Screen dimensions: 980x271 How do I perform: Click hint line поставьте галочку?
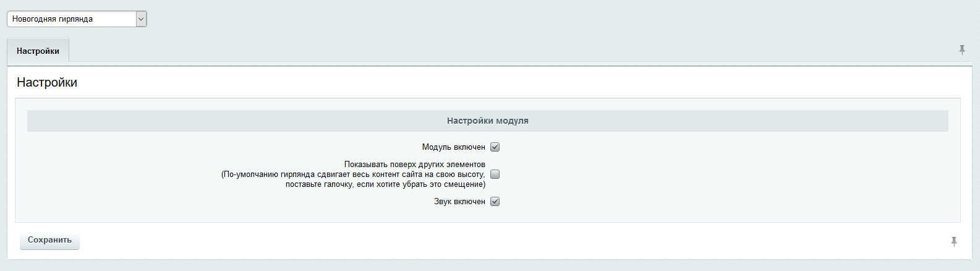(385, 184)
